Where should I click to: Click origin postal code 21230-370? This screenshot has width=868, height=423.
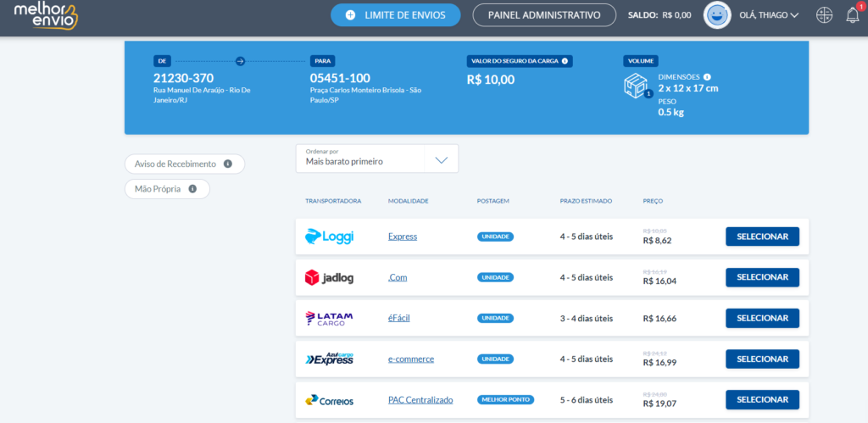[x=183, y=78]
